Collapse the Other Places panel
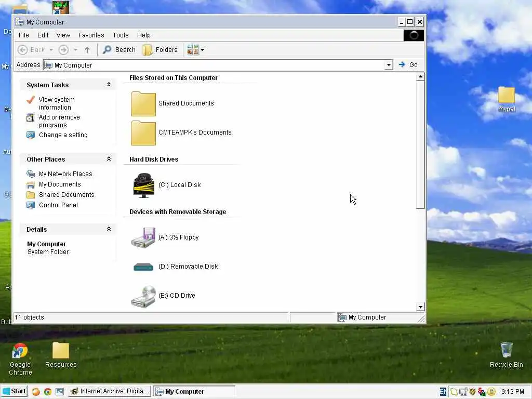The image size is (532, 399). [x=109, y=159]
